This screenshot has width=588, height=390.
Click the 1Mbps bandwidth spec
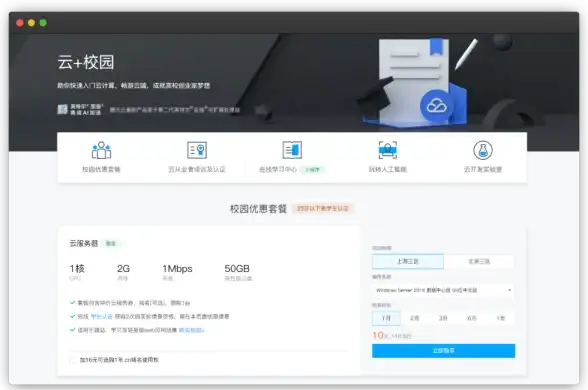tap(177, 268)
